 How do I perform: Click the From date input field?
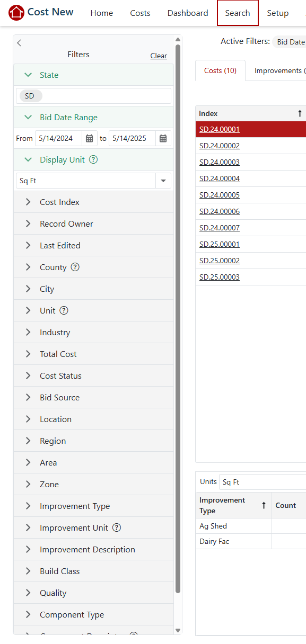tap(58, 138)
